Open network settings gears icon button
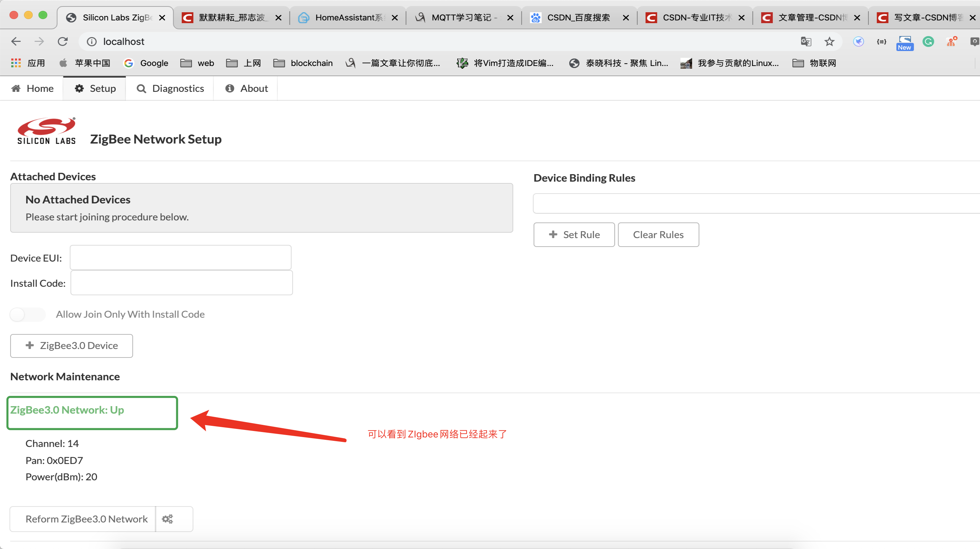 [174, 519]
